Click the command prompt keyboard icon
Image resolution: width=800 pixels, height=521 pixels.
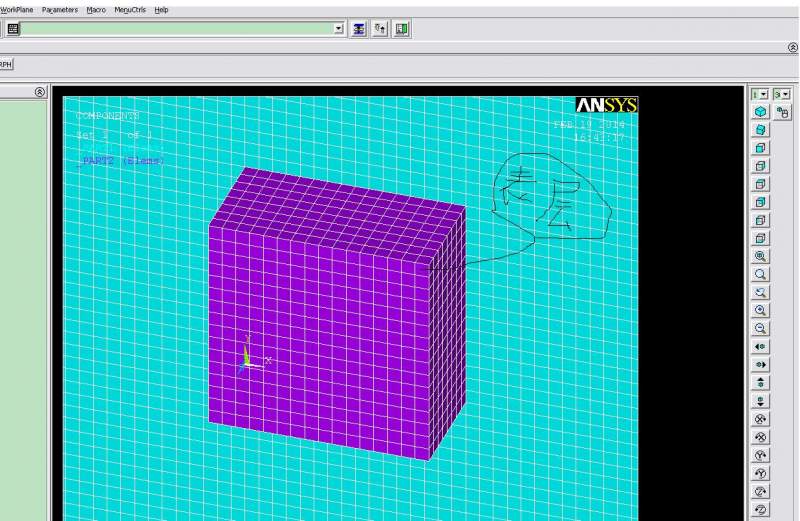pos(13,29)
